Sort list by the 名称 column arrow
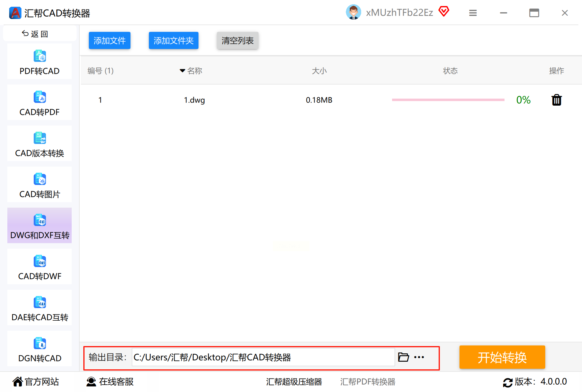This screenshot has width=582, height=392. click(182, 71)
